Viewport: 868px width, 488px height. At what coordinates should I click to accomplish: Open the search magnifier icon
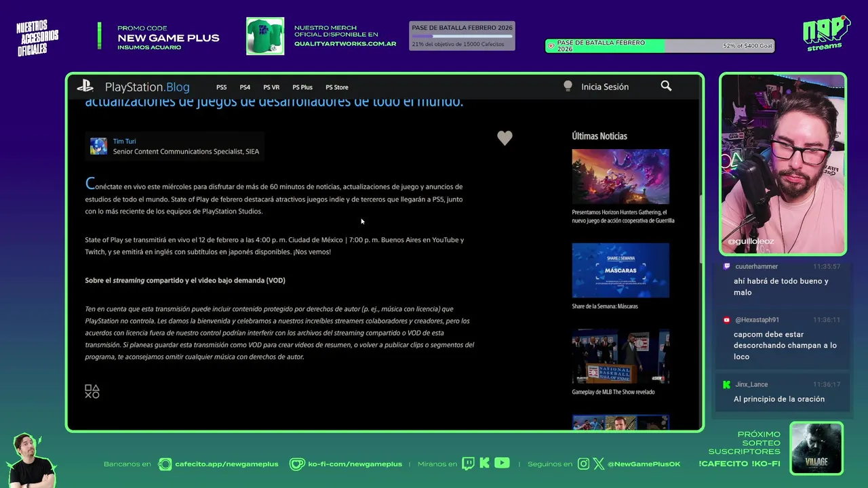[666, 86]
